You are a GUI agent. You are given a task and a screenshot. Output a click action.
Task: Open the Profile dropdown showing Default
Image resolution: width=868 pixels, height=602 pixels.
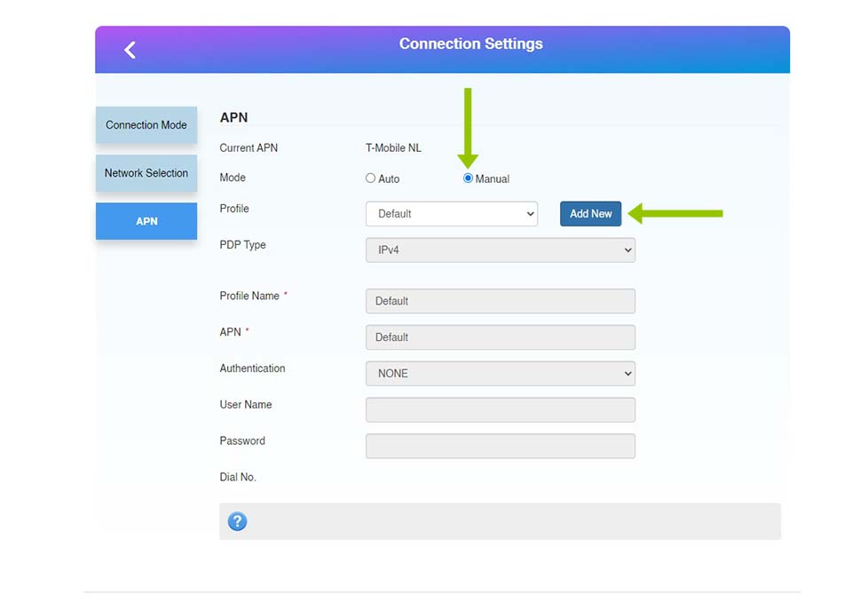pos(451,214)
